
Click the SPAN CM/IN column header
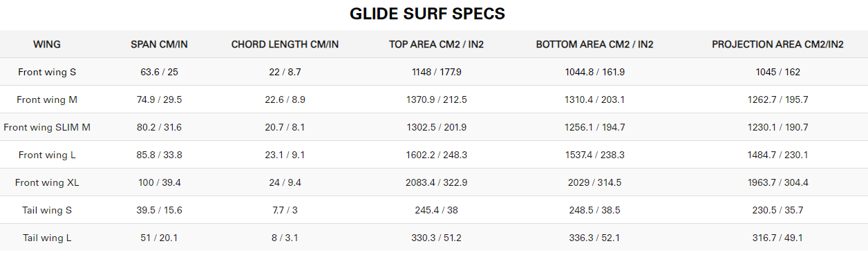click(159, 44)
